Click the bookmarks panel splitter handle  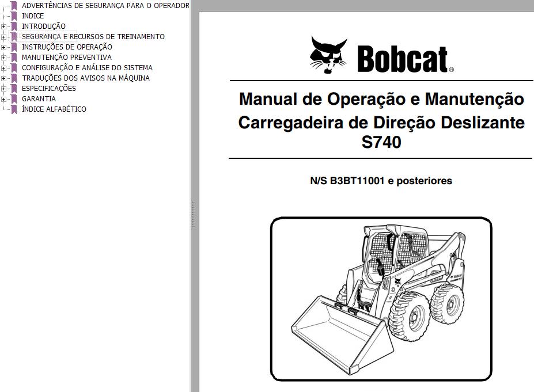tap(194, 214)
